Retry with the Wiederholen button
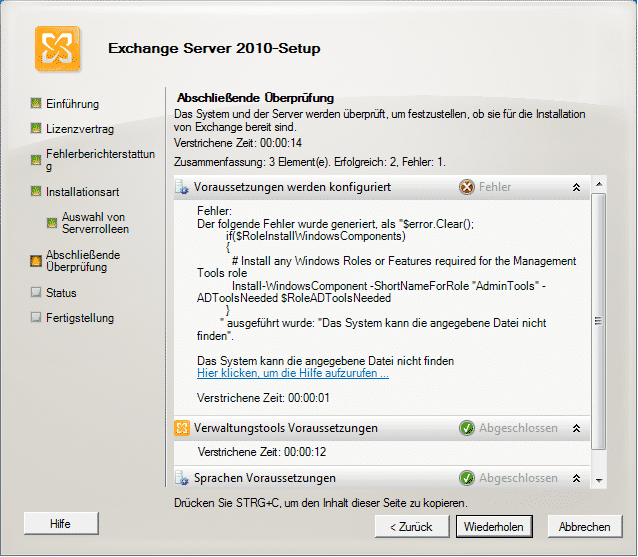 pos(494,527)
